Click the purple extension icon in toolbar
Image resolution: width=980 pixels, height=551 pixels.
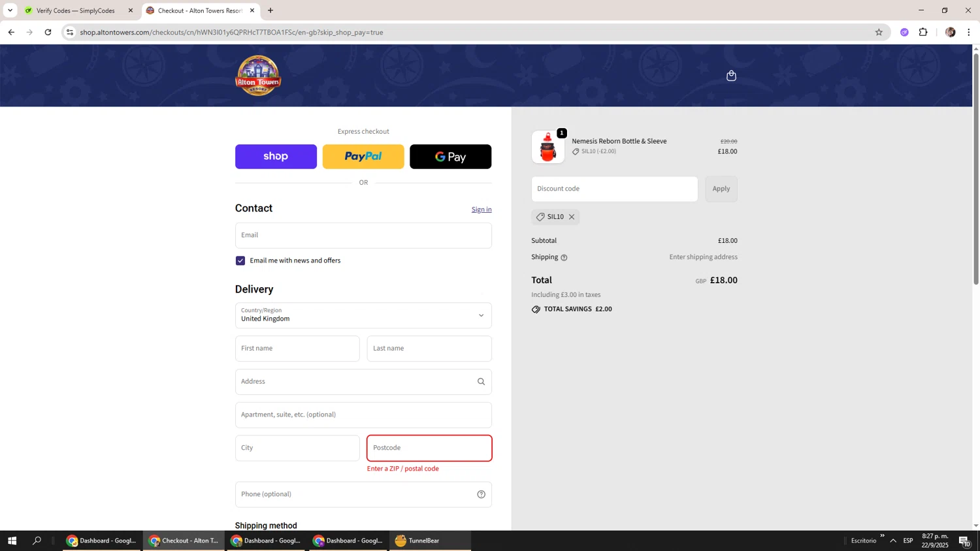pyautogui.click(x=904, y=32)
